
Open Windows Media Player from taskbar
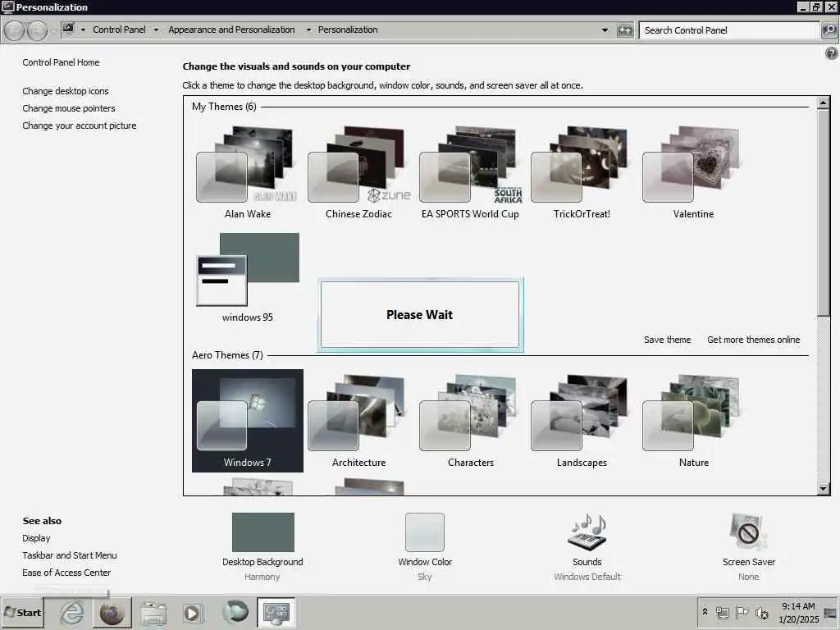[x=192, y=613]
